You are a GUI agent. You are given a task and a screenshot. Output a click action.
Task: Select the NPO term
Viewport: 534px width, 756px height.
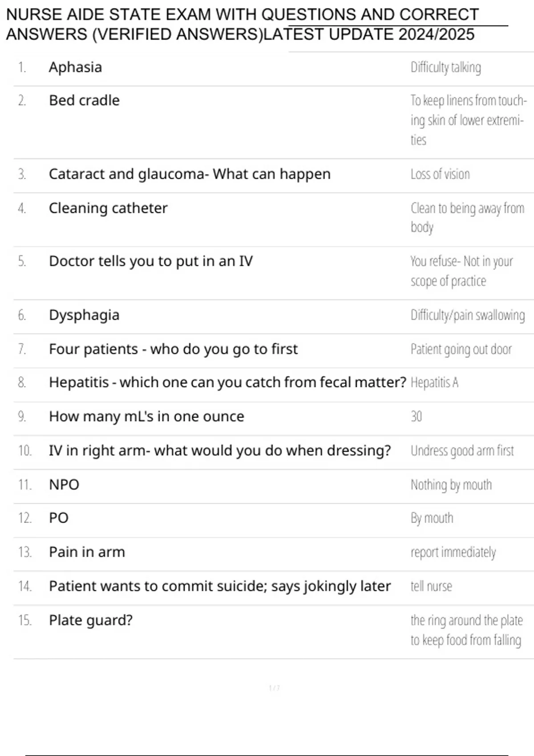tap(64, 485)
